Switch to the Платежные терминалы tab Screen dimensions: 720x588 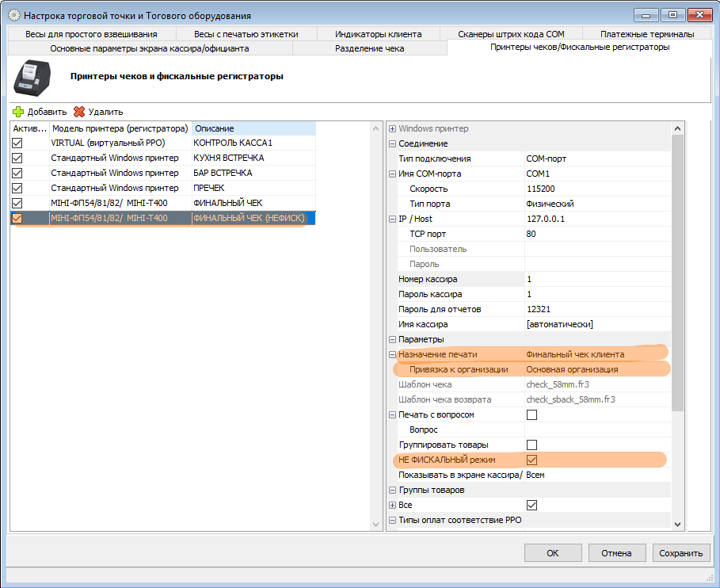click(x=646, y=34)
